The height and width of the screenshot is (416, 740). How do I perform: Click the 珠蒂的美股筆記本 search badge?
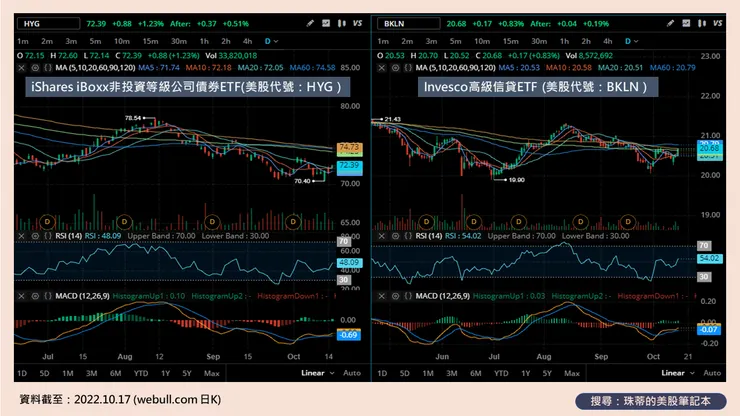point(650,401)
